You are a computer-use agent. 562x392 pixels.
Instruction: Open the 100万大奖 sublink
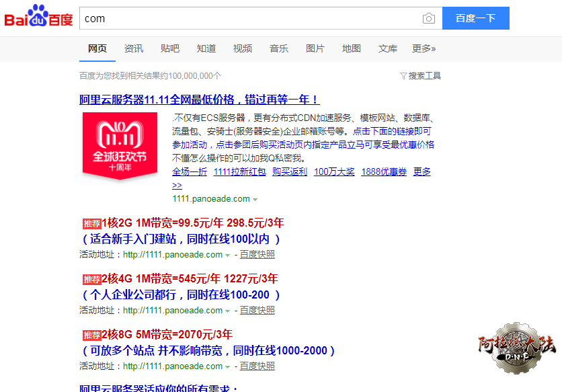coord(334,171)
